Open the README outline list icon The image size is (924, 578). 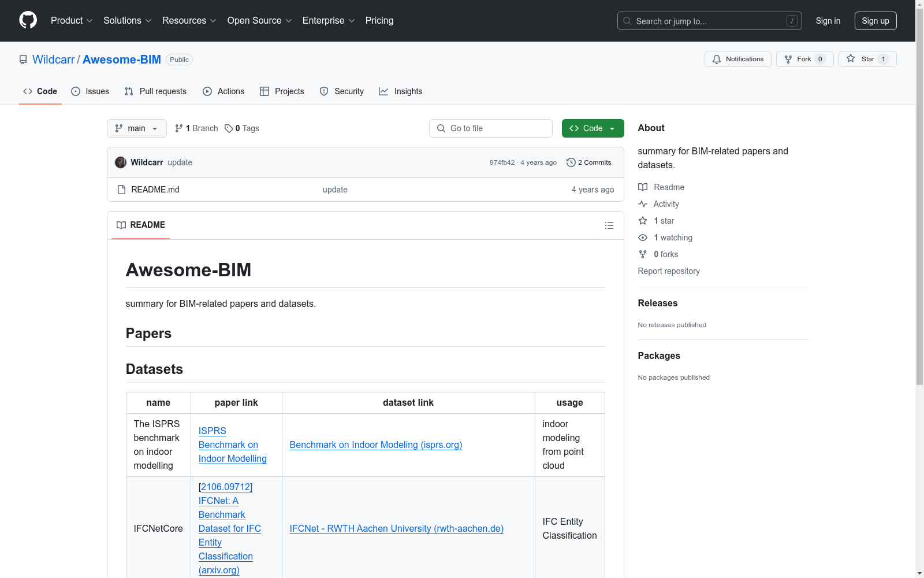[x=609, y=225]
